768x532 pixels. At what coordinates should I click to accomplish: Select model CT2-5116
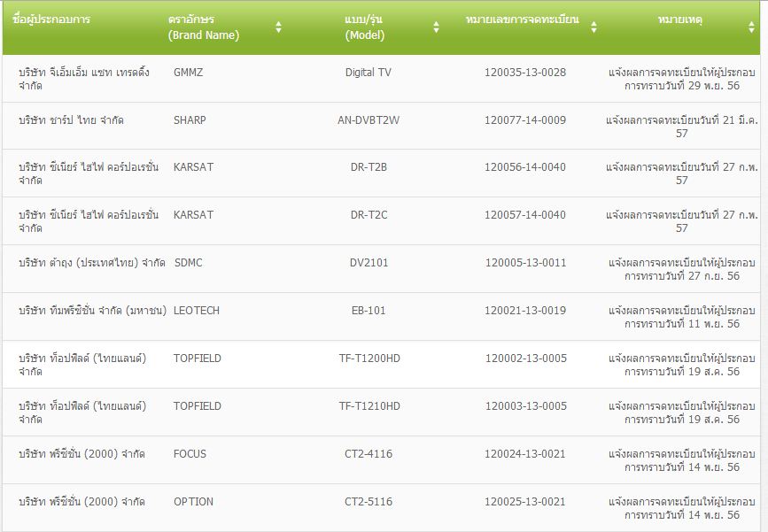click(368, 502)
